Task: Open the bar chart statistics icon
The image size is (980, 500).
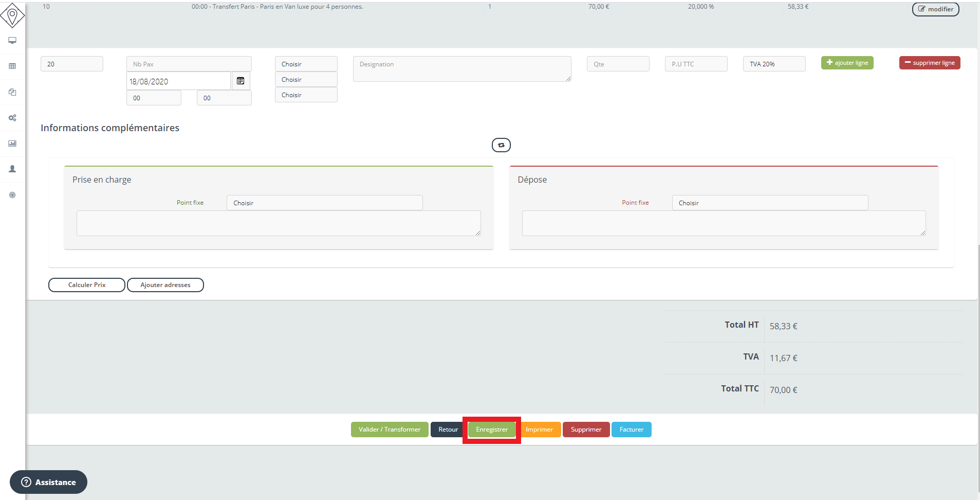Action: tap(12, 144)
